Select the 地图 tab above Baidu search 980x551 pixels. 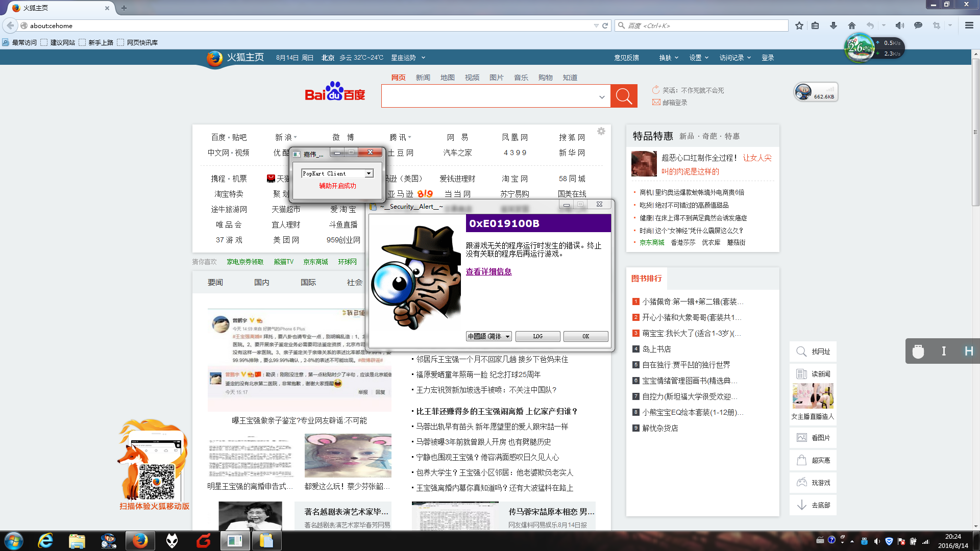click(x=447, y=78)
